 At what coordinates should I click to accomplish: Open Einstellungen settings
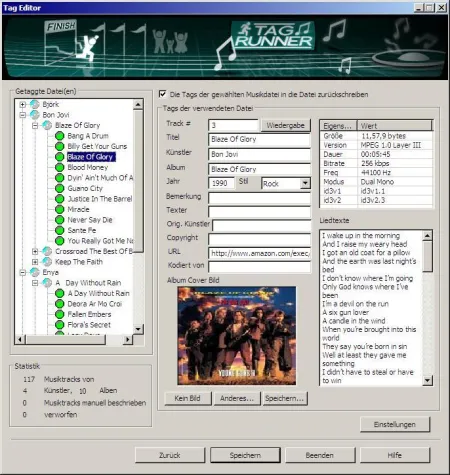point(395,424)
